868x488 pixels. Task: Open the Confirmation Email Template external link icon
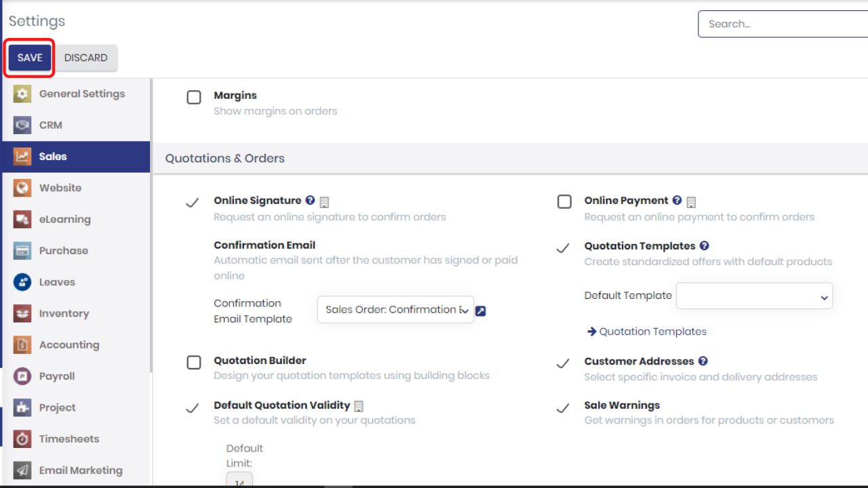pyautogui.click(x=481, y=311)
